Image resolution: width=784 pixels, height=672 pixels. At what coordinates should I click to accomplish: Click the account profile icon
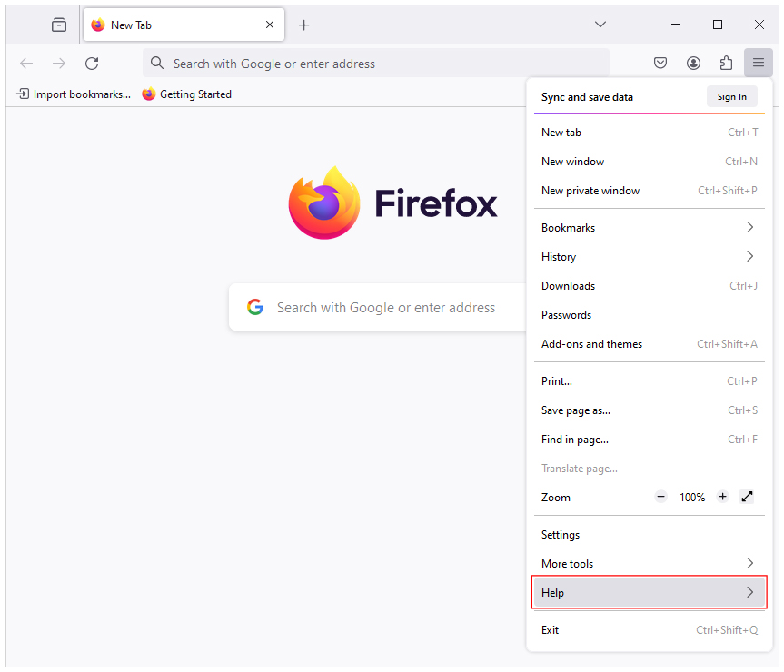coord(693,63)
